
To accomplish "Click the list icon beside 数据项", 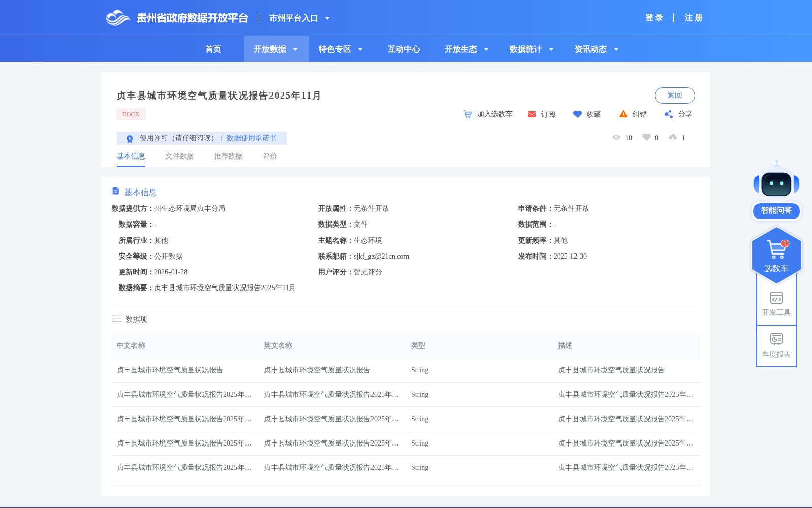I will (x=117, y=319).
